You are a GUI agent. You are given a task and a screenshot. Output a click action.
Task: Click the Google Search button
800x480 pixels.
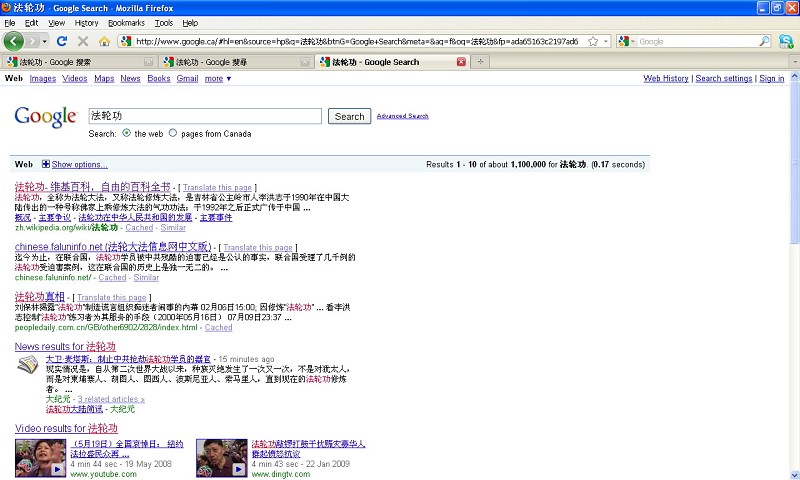click(x=349, y=116)
